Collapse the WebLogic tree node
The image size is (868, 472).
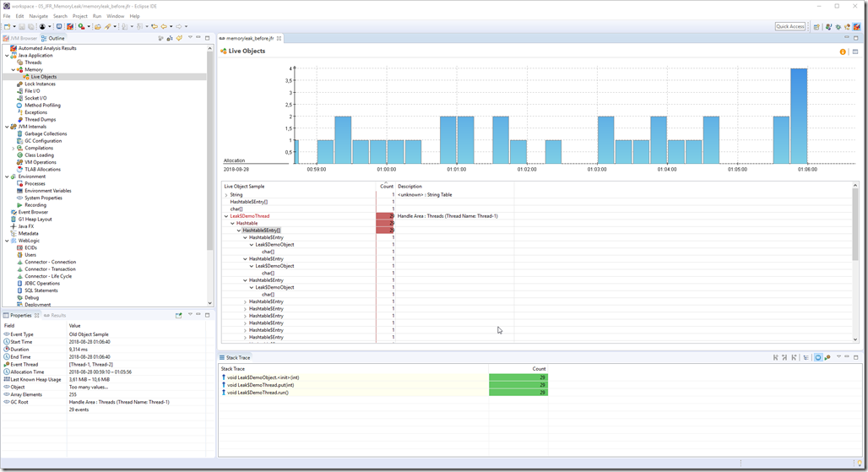coord(7,241)
